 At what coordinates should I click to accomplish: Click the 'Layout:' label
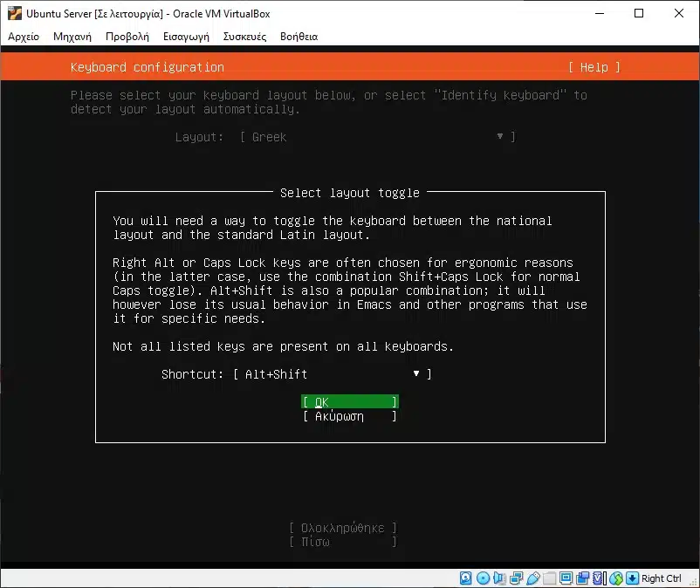[x=199, y=137]
